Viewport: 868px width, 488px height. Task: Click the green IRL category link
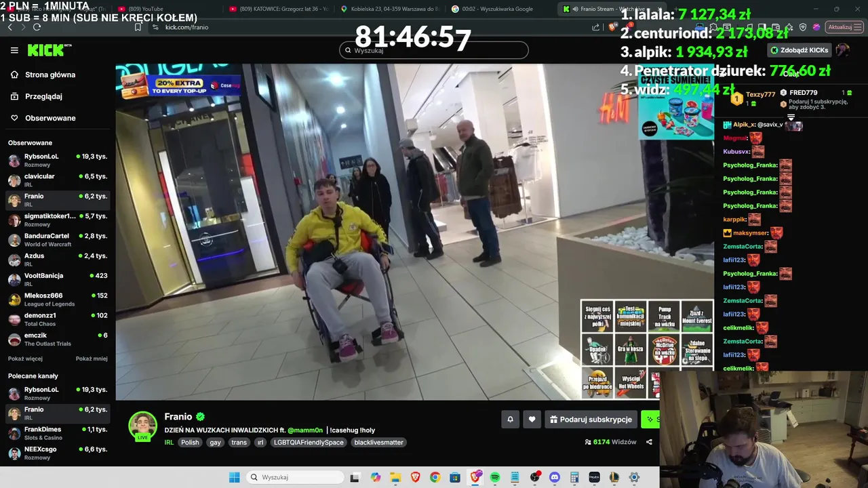tap(169, 443)
